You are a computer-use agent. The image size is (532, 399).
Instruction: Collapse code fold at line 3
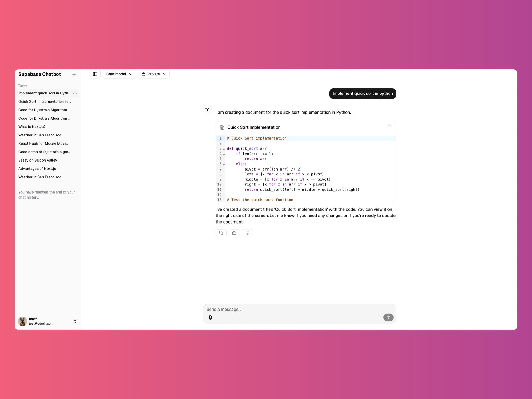[x=223, y=149]
